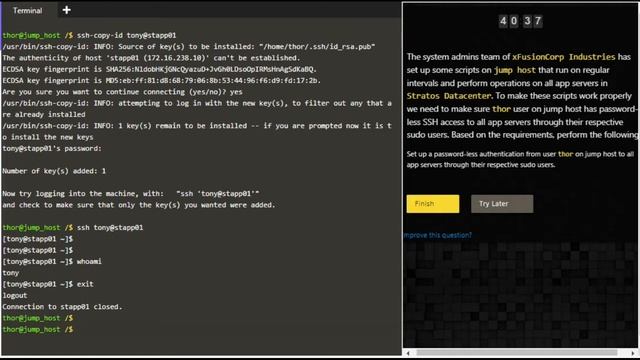
Task: Click the countdown timer digits 40 37
Action: coord(520,21)
